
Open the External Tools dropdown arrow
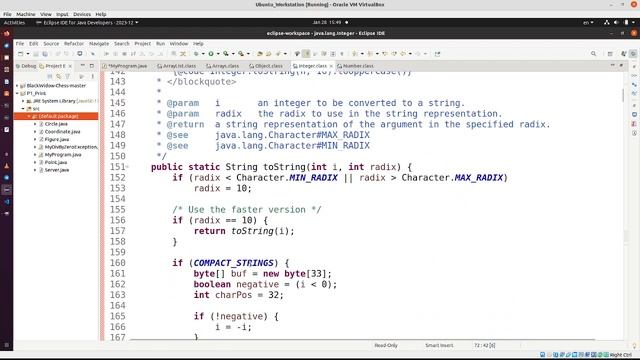point(248,53)
